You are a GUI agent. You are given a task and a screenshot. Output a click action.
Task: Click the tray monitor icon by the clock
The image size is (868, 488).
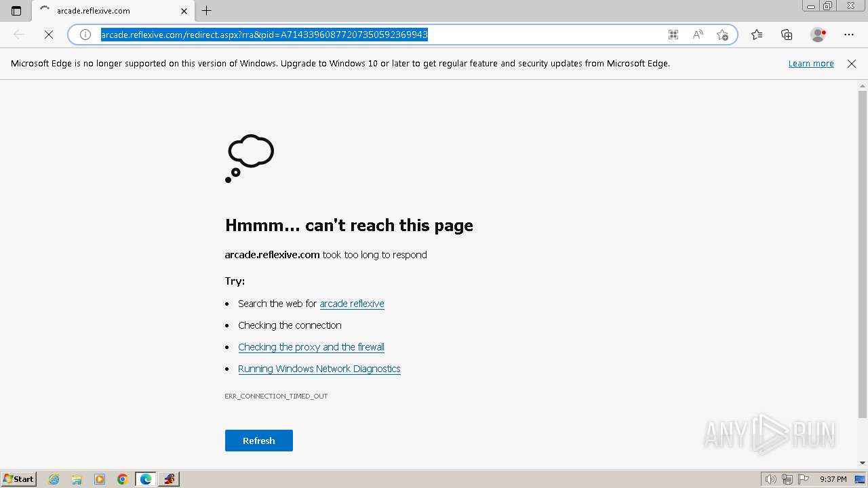tap(860, 479)
